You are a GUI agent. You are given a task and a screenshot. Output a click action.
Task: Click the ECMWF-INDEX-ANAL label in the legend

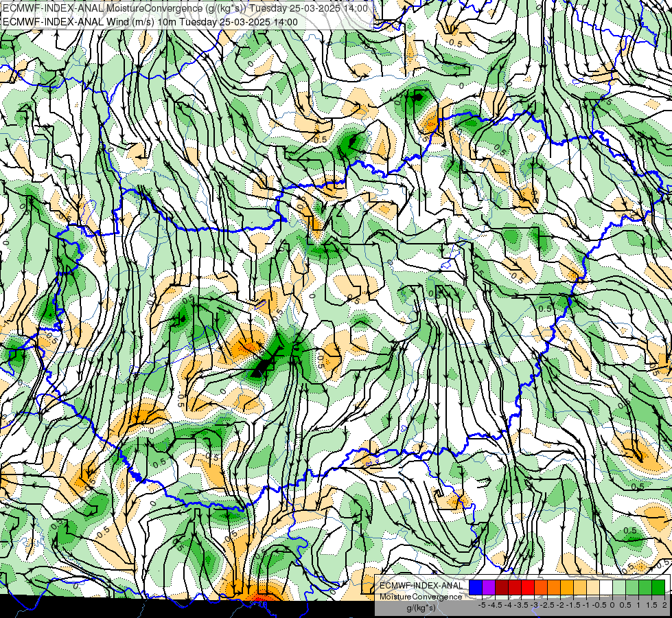coord(421,586)
